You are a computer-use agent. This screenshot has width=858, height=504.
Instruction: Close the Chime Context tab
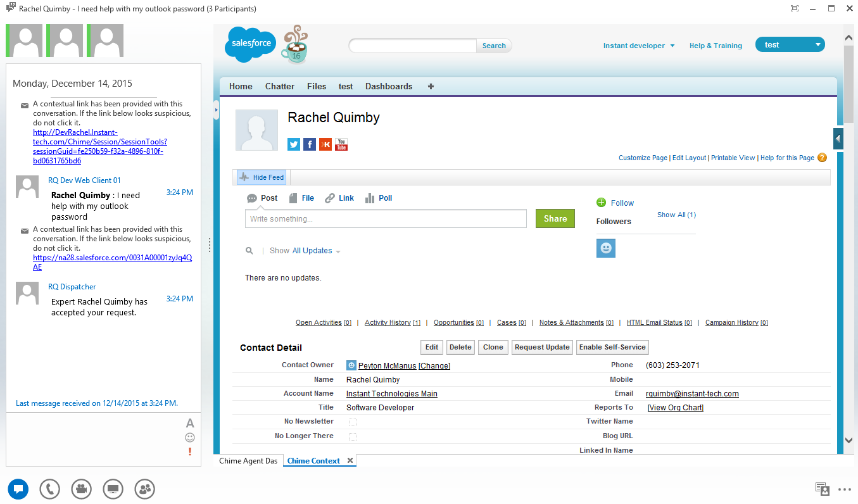[x=350, y=460]
